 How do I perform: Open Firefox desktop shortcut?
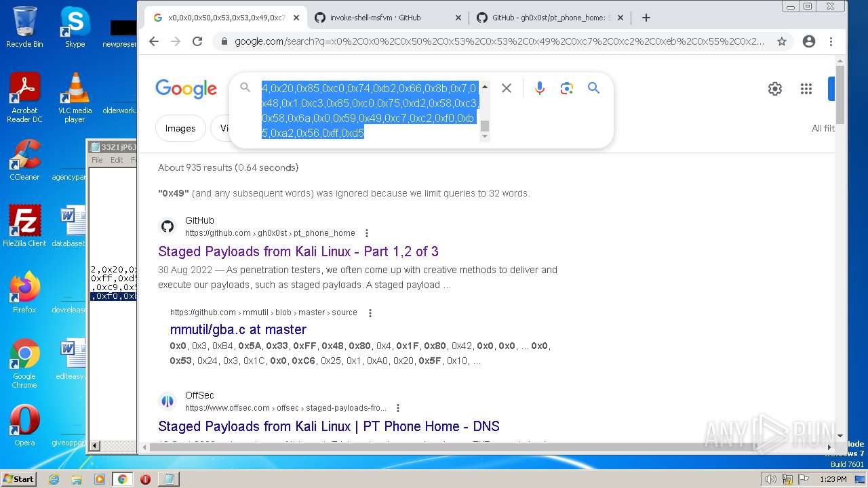24,293
